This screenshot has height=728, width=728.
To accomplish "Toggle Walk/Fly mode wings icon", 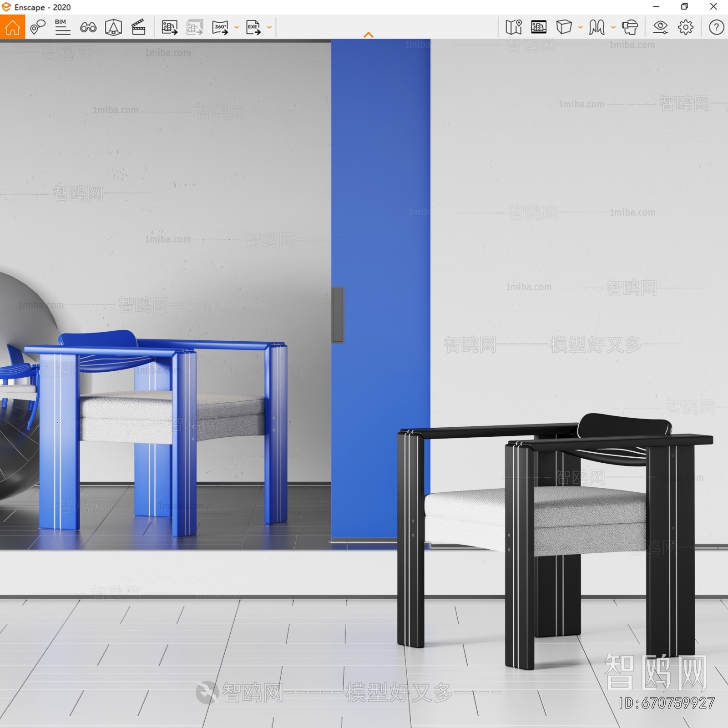I will [597, 27].
